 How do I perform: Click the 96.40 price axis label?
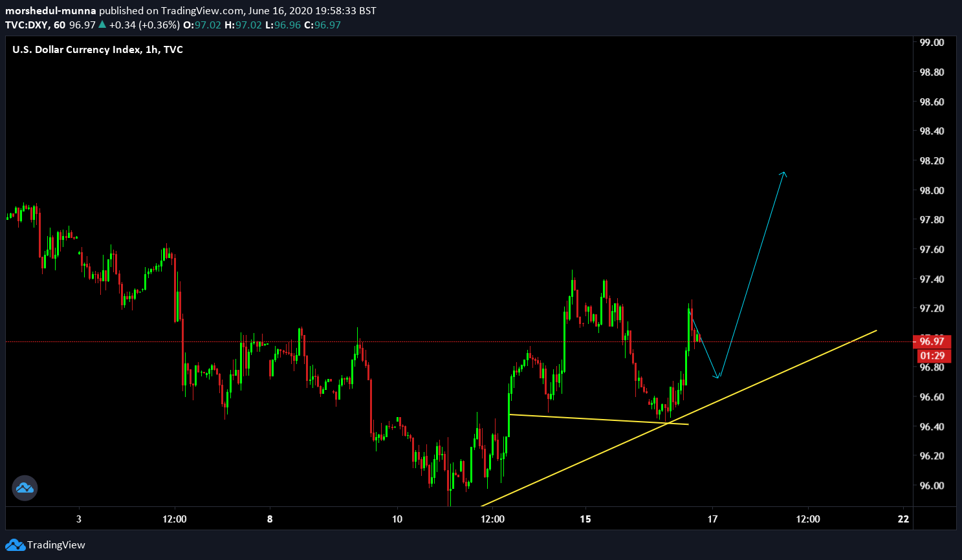coord(932,427)
